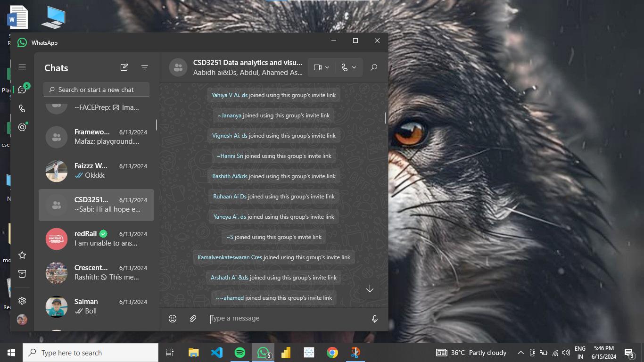Click the Search or start a new chat field
The height and width of the screenshot is (362, 644).
[97, 90]
